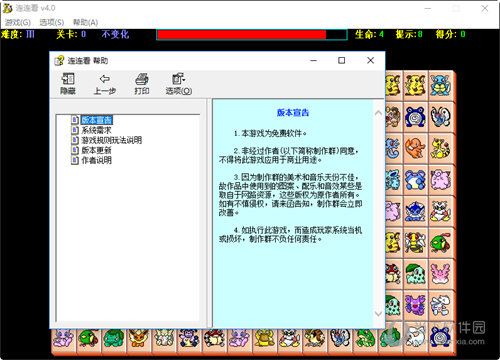500x360 pixels.
Task: Close the 连连看 v4.0 main game window
Action: (485, 8)
